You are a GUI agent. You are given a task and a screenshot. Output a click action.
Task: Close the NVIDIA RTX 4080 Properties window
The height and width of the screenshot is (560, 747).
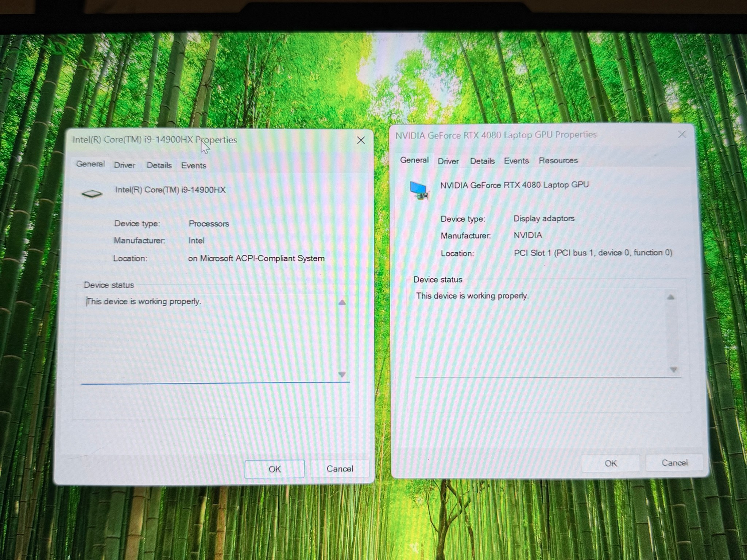coord(682,135)
